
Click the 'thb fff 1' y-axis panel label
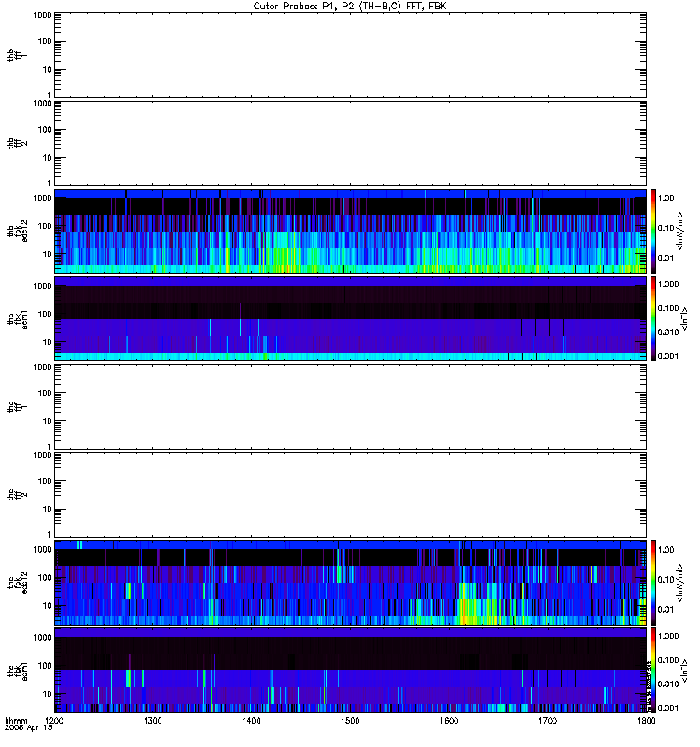tap(18, 55)
